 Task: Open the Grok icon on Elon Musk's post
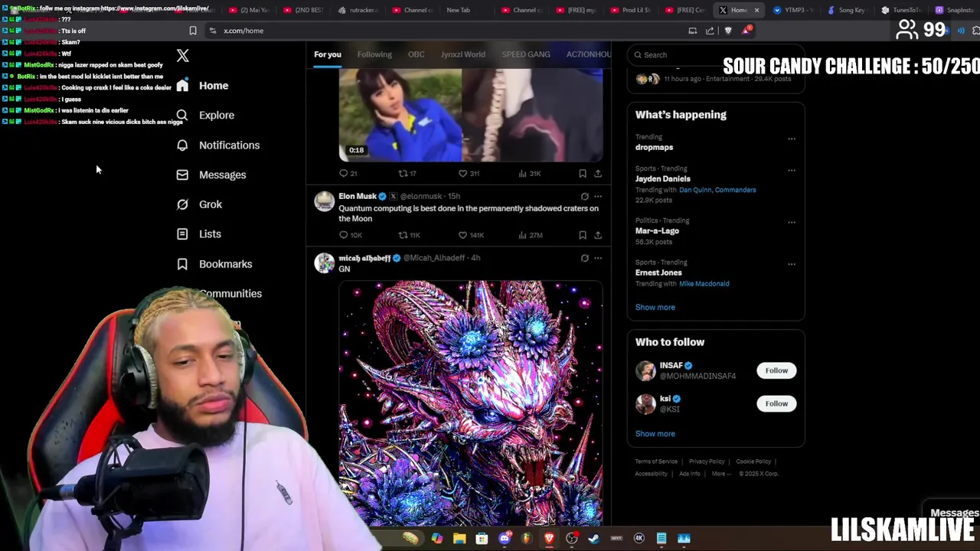pyautogui.click(x=584, y=196)
